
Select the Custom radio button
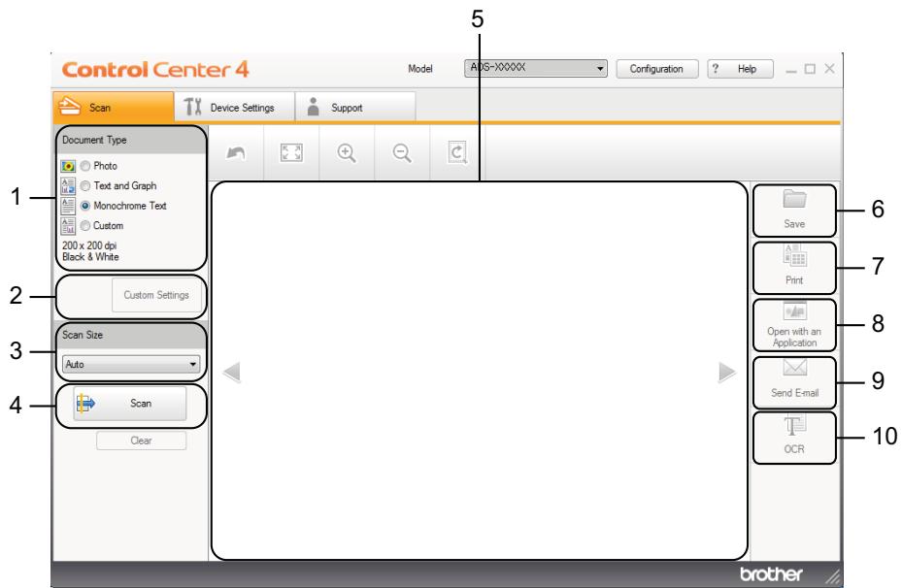(x=85, y=225)
